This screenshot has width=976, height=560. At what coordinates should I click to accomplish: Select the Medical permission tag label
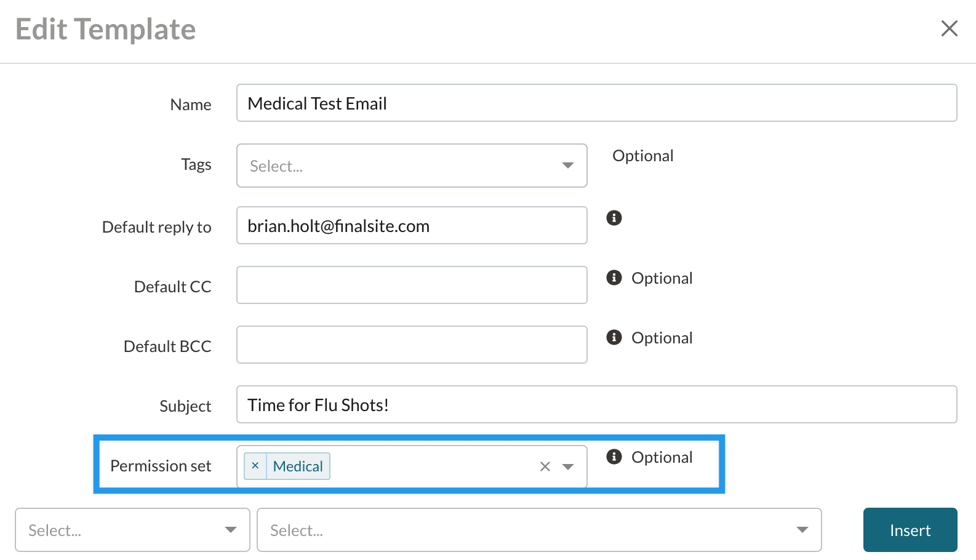pos(298,466)
